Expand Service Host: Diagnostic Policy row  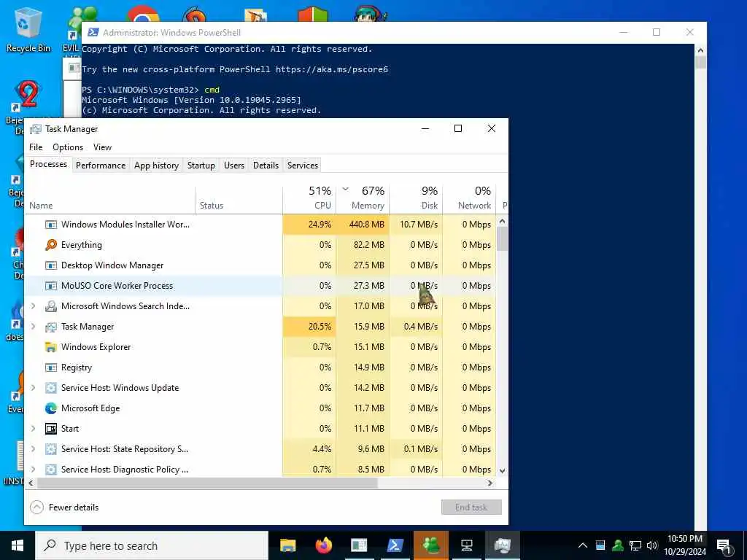click(x=33, y=470)
